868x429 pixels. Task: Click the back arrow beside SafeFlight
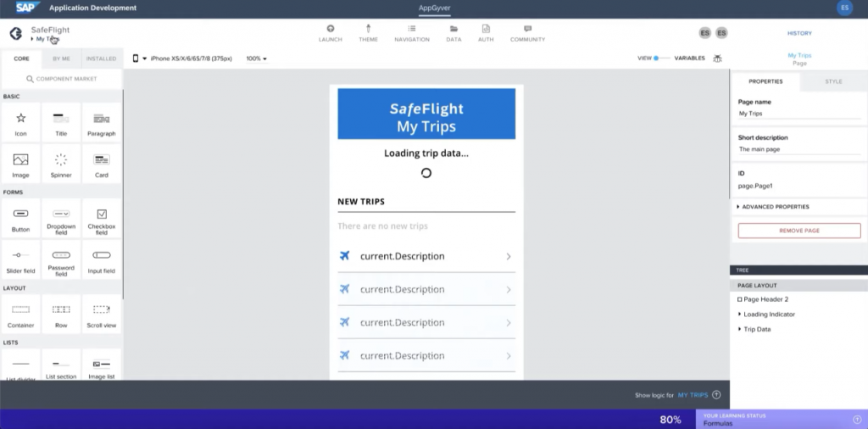(x=15, y=33)
